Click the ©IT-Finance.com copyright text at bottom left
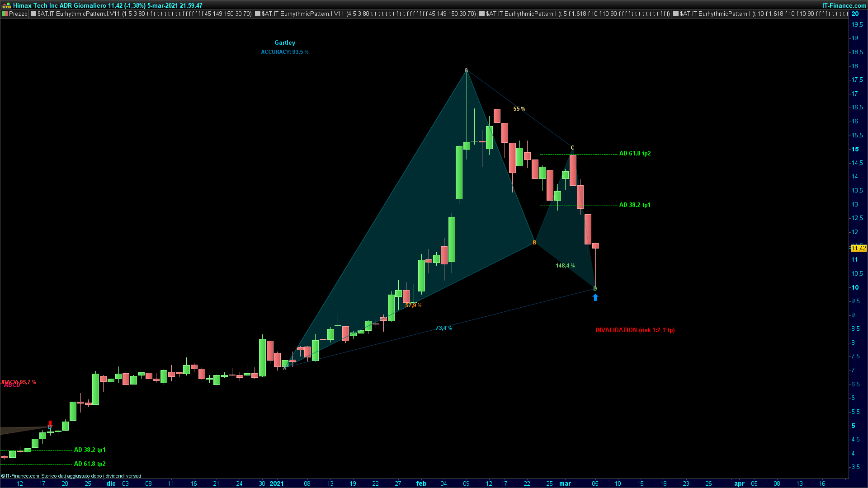 click(x=21, y=476)
